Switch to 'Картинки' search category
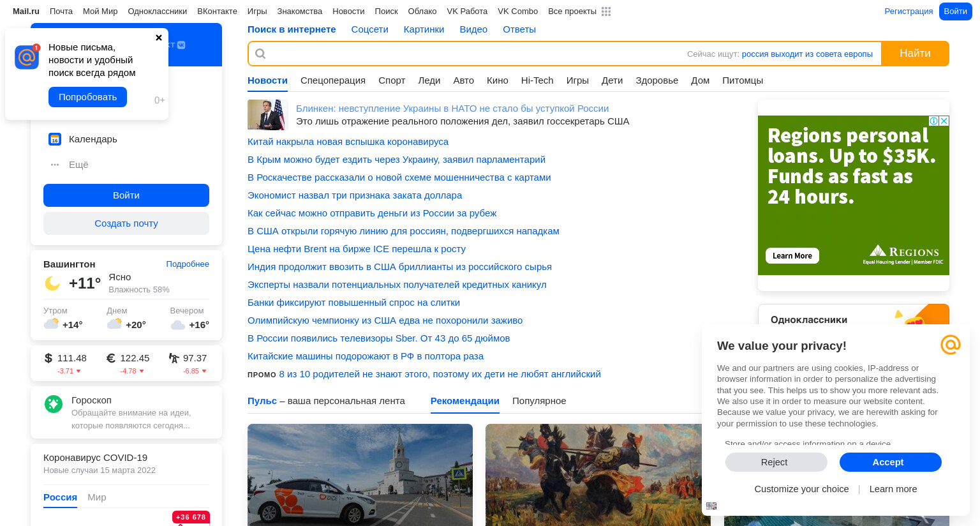The image size is (980, 526). point(424,29)
